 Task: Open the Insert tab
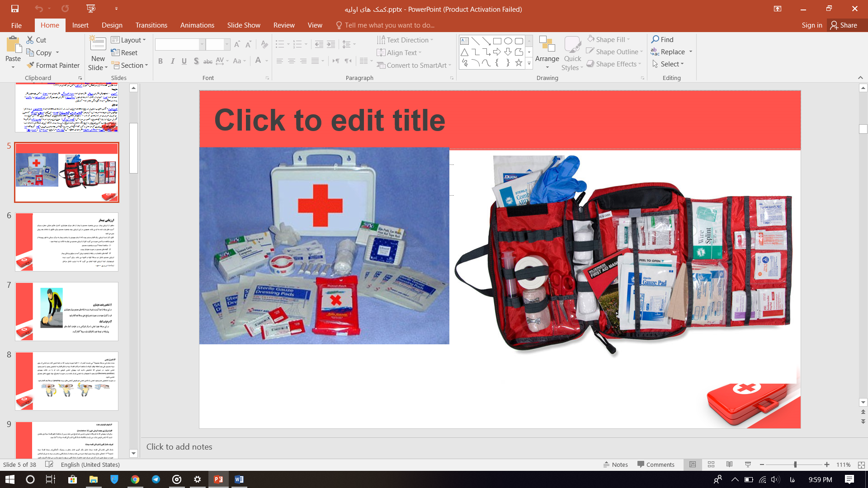pos(80,25)
